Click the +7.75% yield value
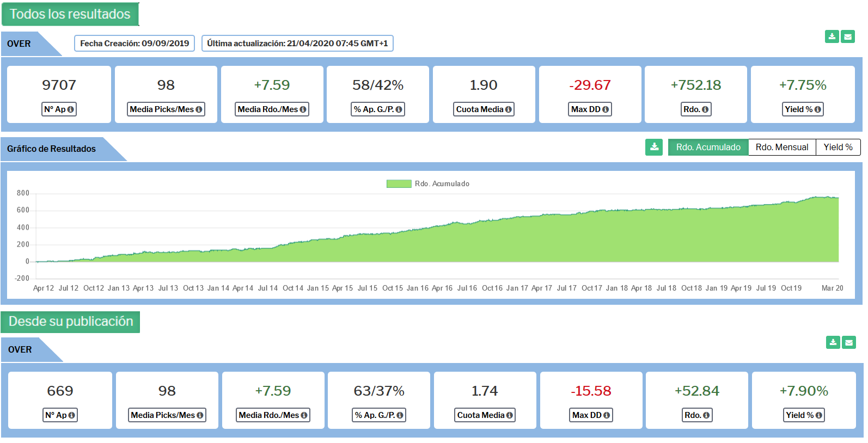868x443 pixels. tap(803, 85)
